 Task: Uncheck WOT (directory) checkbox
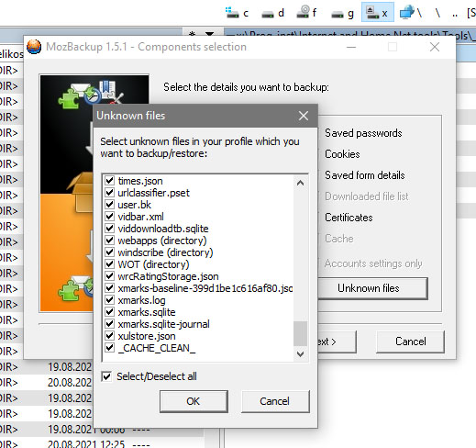pos(109,263)
